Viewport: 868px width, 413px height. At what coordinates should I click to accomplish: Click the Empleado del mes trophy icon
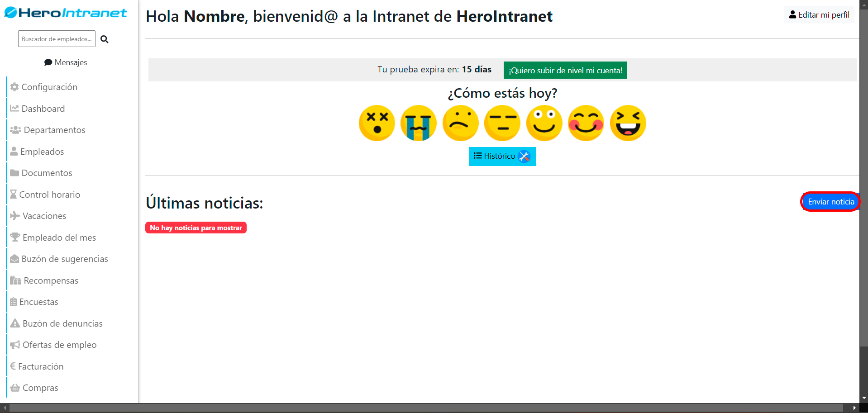[15, 237]
